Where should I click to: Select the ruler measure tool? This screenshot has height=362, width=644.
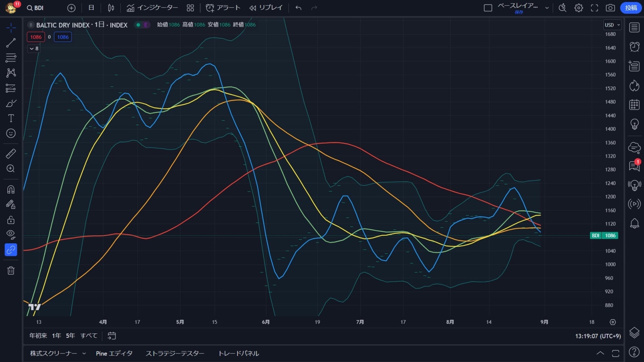pyautogui.click(x=11, y=153)
